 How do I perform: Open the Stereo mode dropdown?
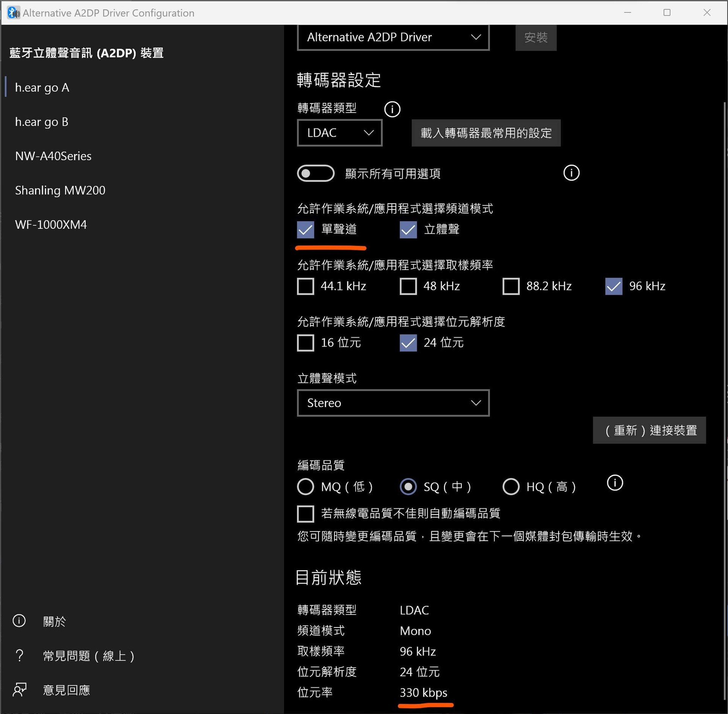pyautogui.click(x=393, y=403)
